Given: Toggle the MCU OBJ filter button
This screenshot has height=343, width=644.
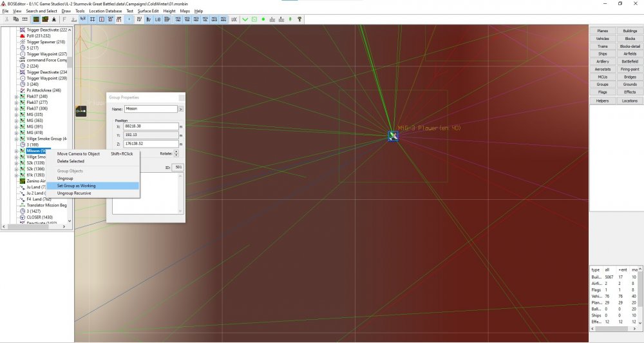Looking at the screenshot, I should point(178,19).
